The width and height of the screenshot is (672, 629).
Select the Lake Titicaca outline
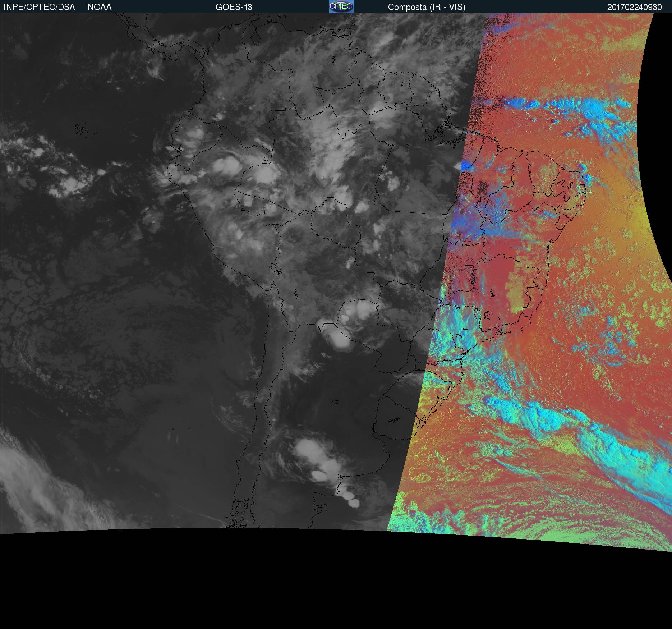pyautogui.click(x=276, y=268)
